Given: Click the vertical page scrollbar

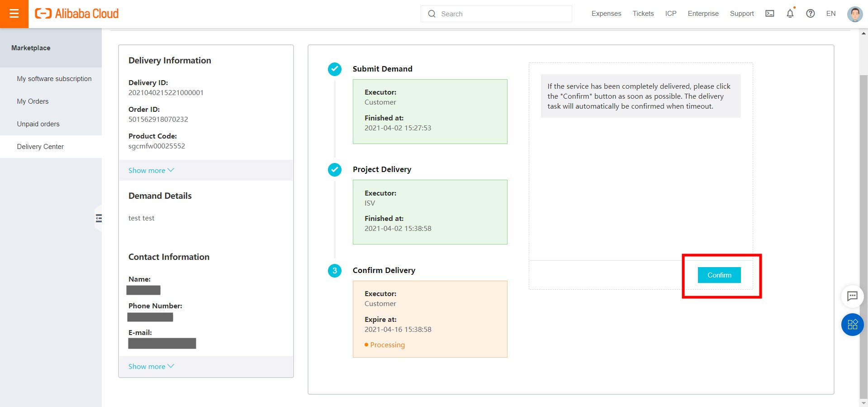Looking at the screenshot, I should (863, 226).
